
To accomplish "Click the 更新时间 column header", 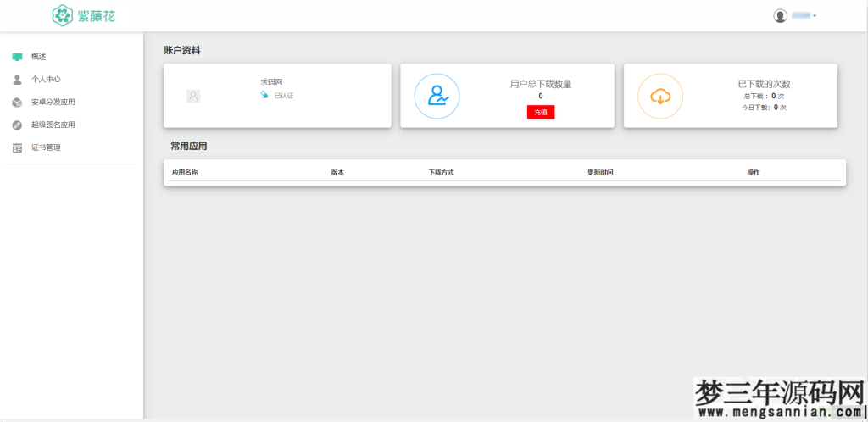I will tap(600, 172).
